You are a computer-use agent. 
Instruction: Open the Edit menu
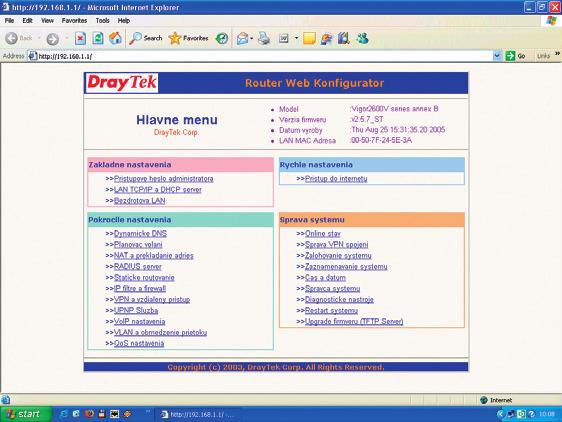click(x=27, y=21)
